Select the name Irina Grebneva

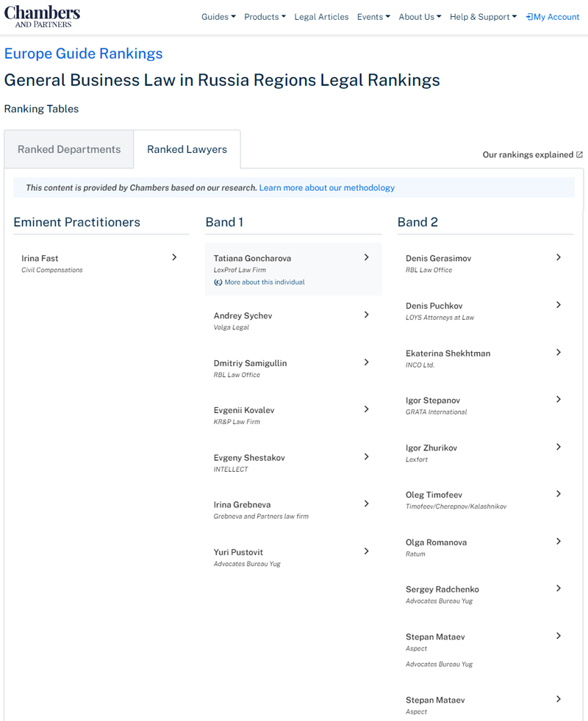pyautogui.click(x=242, y=505)
